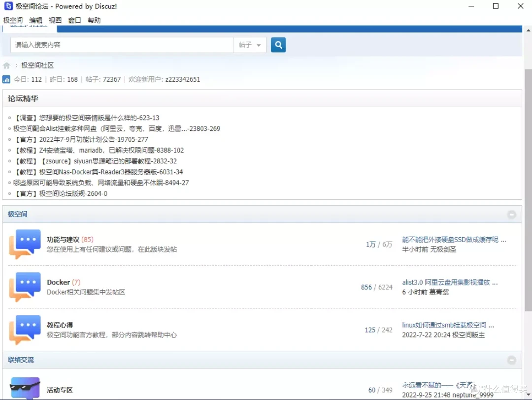The image size is (532, 400).
Task: Open the 视图 menu
Action: click(x=55, y=20)
